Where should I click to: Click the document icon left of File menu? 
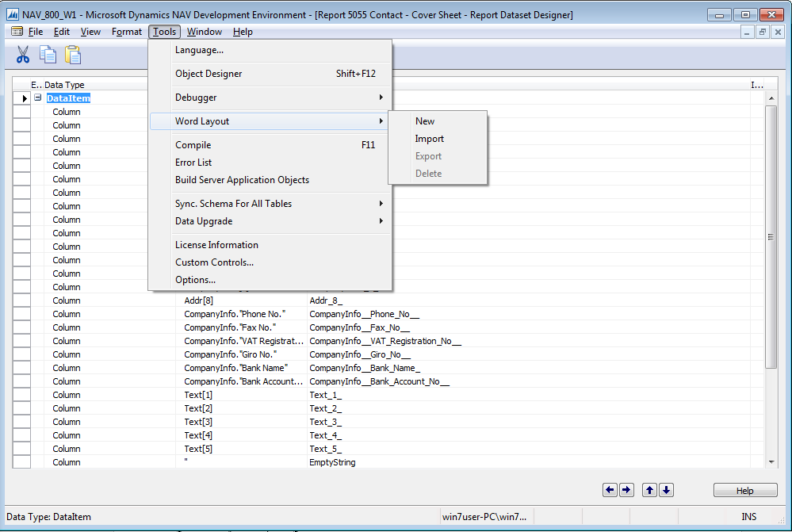pos(17,32)
